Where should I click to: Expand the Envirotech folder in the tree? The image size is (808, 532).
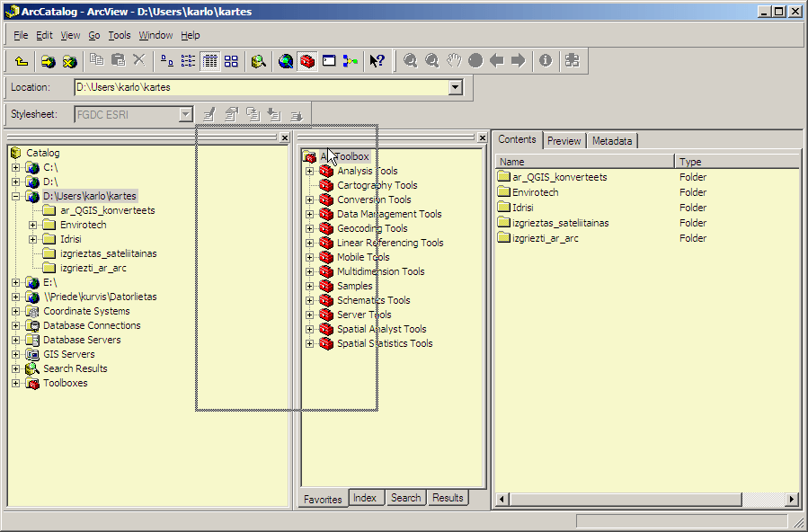click(x=33, y=225)
